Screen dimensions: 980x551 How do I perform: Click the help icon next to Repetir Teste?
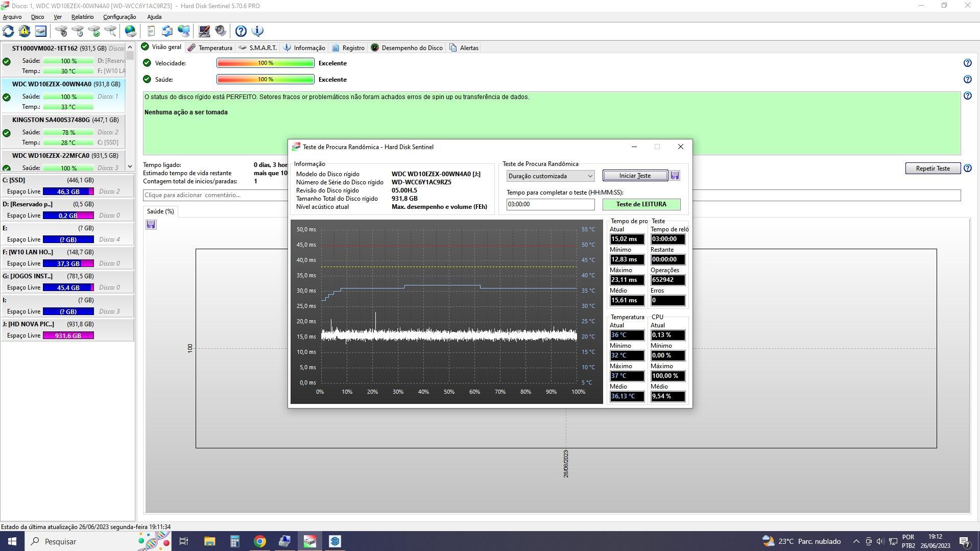pos(967,168)
